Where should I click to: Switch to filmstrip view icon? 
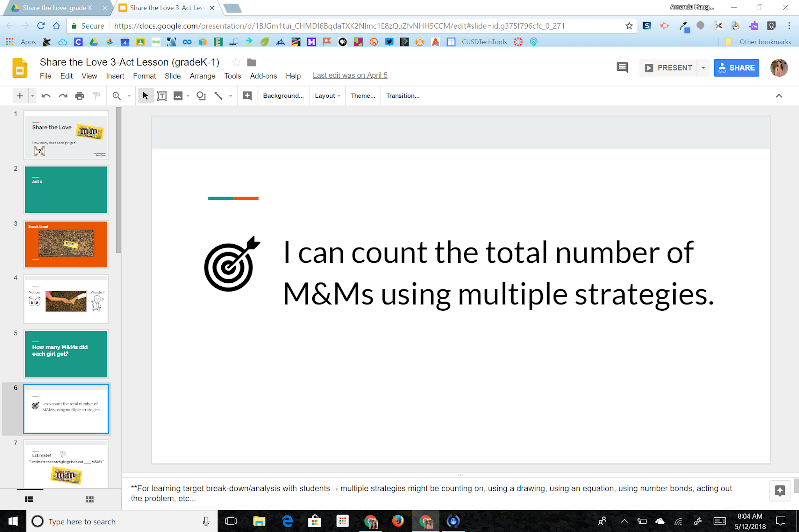pos(29,499)
